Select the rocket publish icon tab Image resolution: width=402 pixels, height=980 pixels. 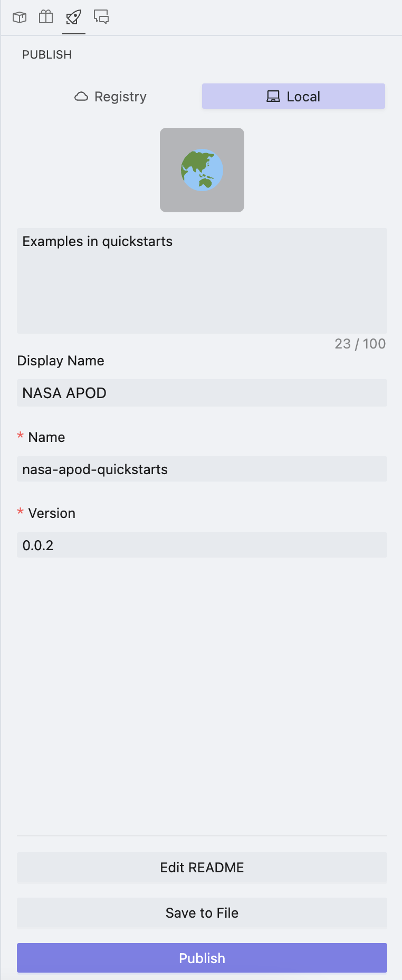click(x=74, y=17)
